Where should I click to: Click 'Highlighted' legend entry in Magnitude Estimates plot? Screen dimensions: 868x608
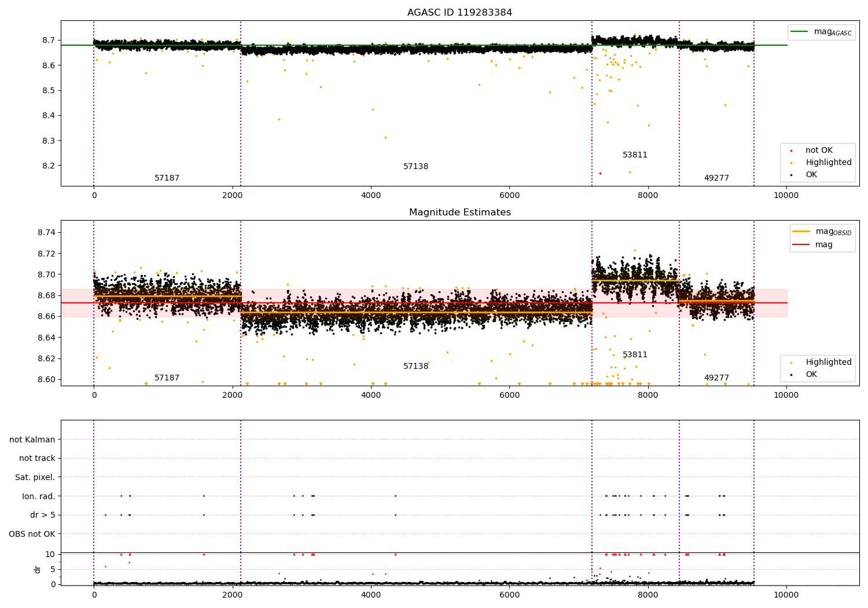[x=829, y=362]
